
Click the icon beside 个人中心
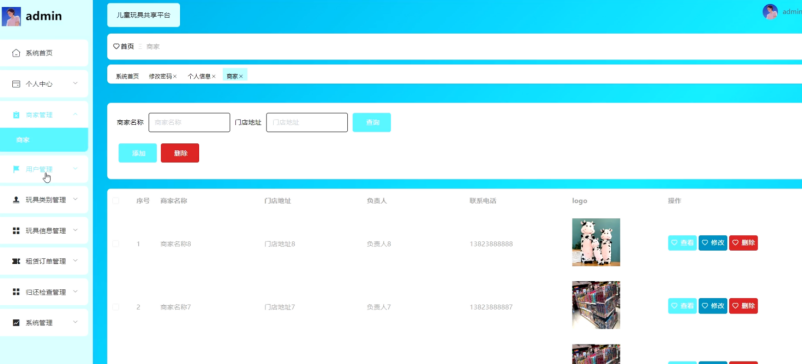click(x=16, y=84)
